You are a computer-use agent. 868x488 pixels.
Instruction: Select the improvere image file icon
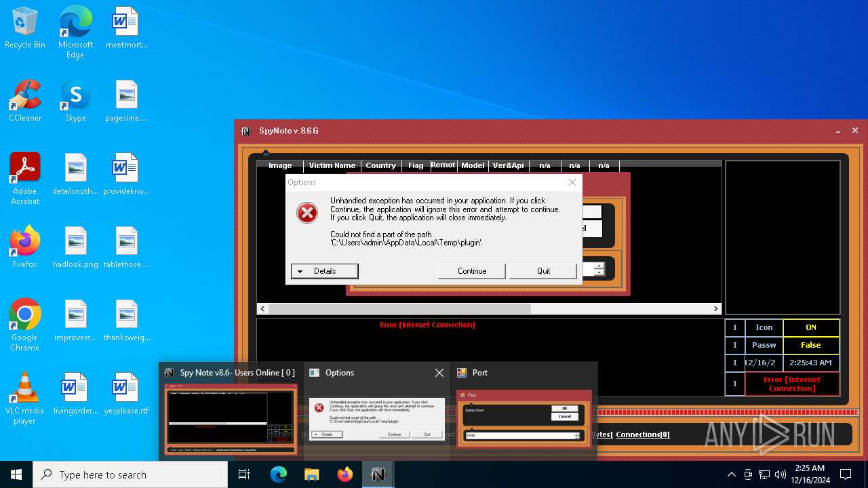(x=75, y=321)
